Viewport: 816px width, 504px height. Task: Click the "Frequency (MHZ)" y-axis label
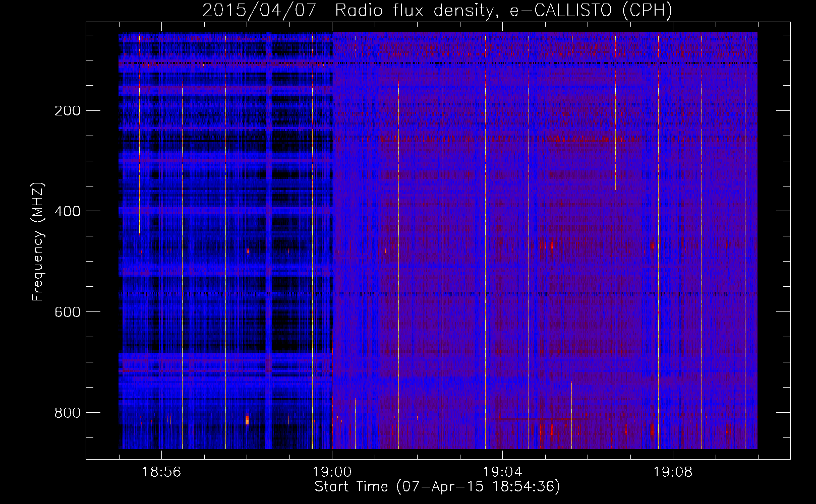pyautogui.click(x=38, y=241)
